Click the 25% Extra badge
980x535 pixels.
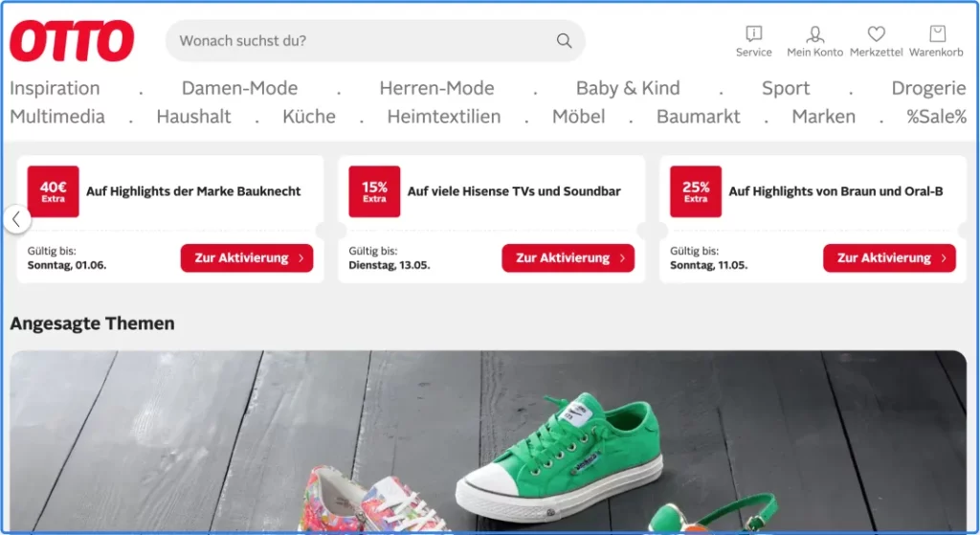click(696, 191)
